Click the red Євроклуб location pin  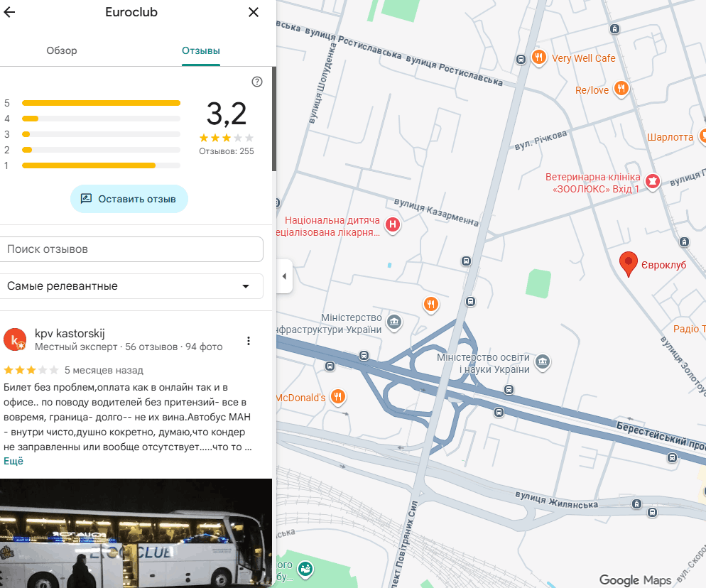tap(628, 263)
